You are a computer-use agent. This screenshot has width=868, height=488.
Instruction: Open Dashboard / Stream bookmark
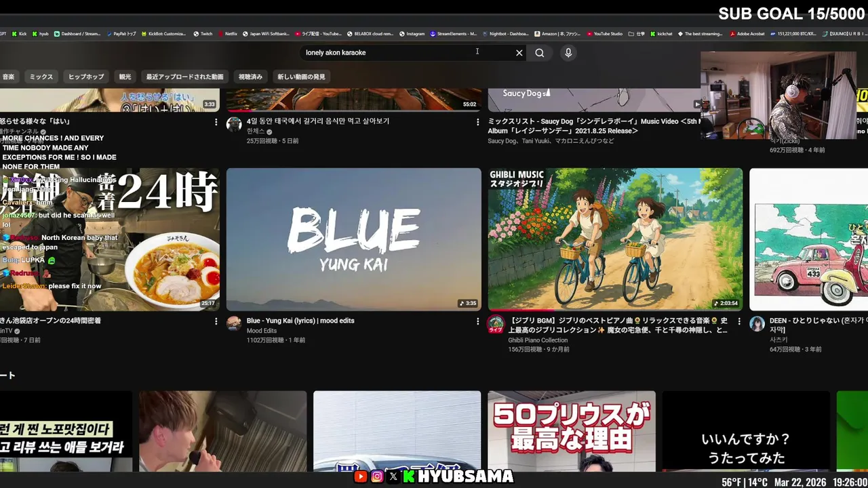point(77,33)
